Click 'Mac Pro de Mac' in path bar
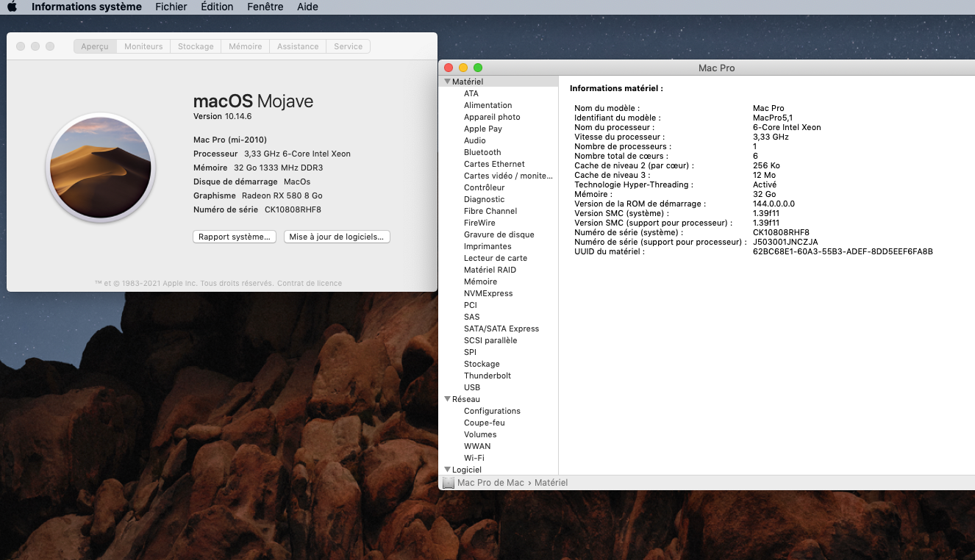975x560 pixels. 490,483
